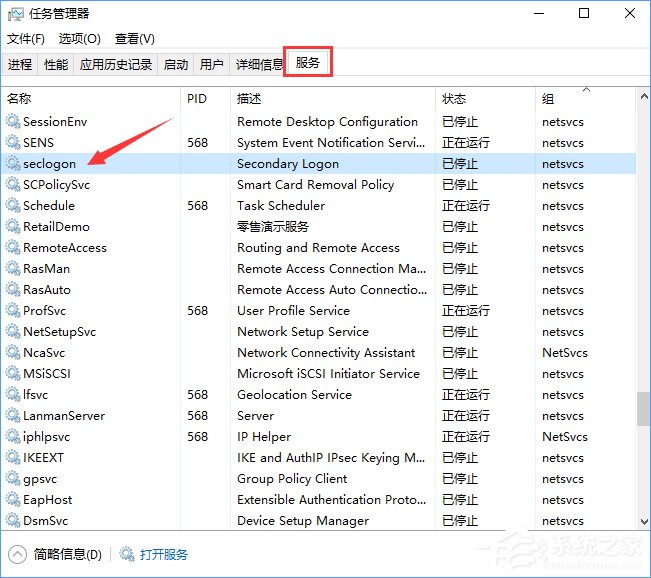Switch to the 应用历史记录 tab

[116, 64]
